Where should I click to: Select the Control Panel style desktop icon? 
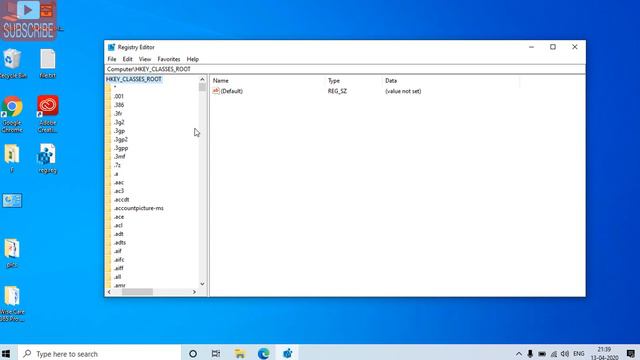[12, 200]
